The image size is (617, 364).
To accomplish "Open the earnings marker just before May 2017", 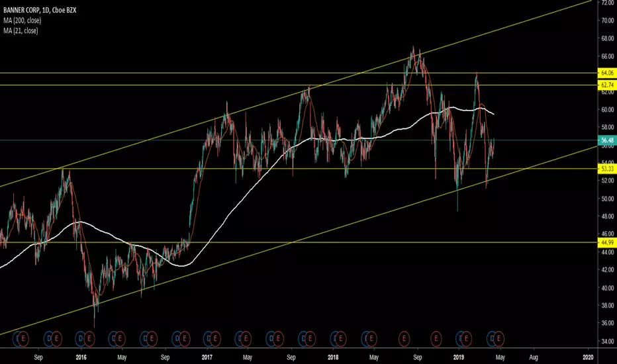I will pyautogui.click(x=246, y=338).
